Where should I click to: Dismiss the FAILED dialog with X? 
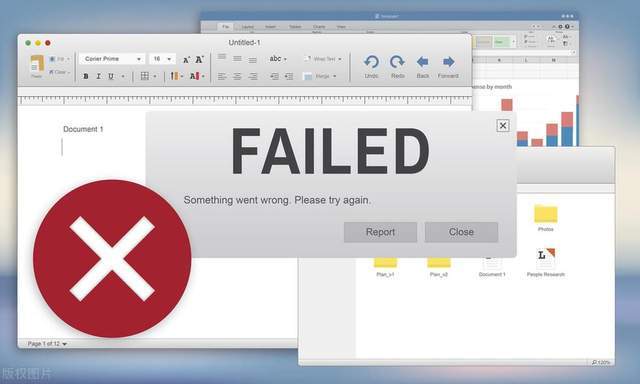503,126
